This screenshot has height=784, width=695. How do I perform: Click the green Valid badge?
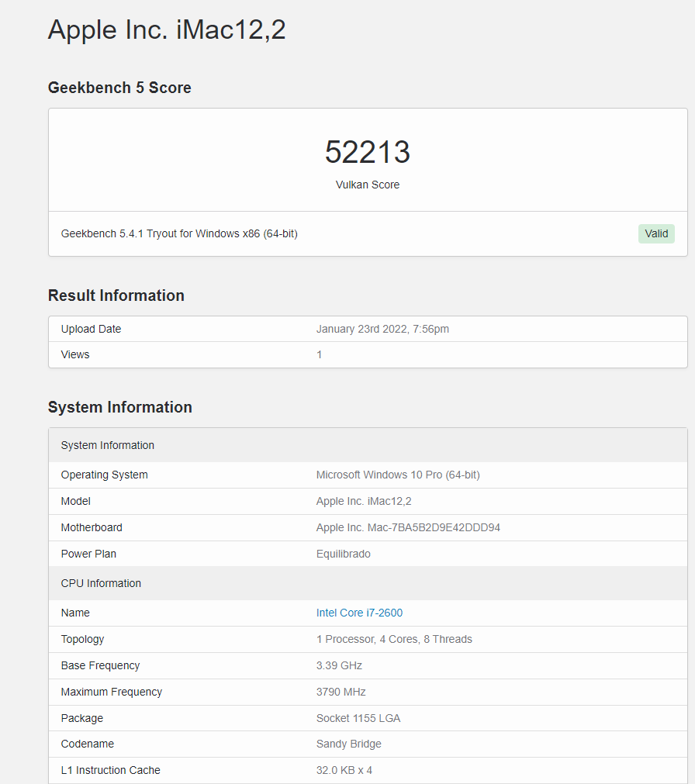(x=656, y=233)
